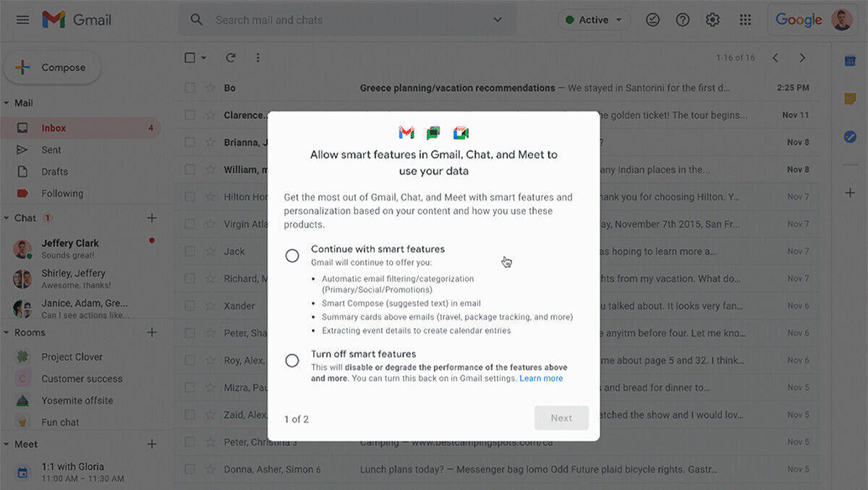Image resolution: width=868 pixels, height=490 pixels.
Task: Open the Jeffery Clark chat
Action: pos(80,248)
